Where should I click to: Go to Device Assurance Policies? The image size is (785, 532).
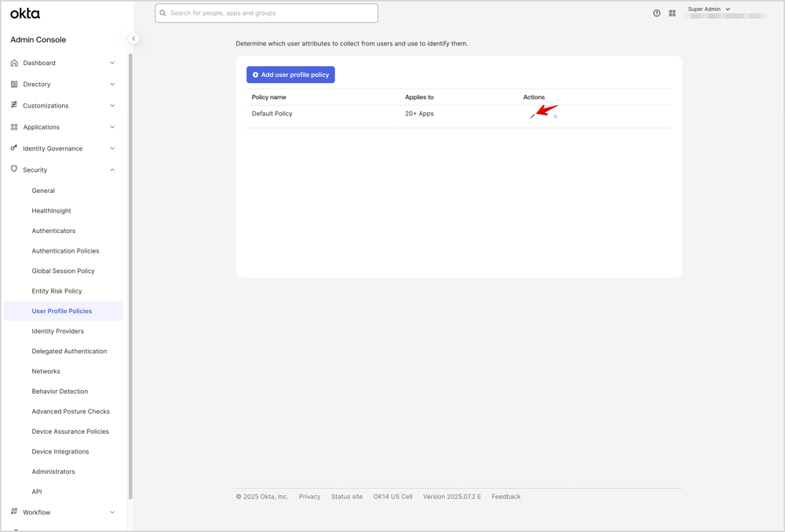pyautogui.click(x=70, y=431)
